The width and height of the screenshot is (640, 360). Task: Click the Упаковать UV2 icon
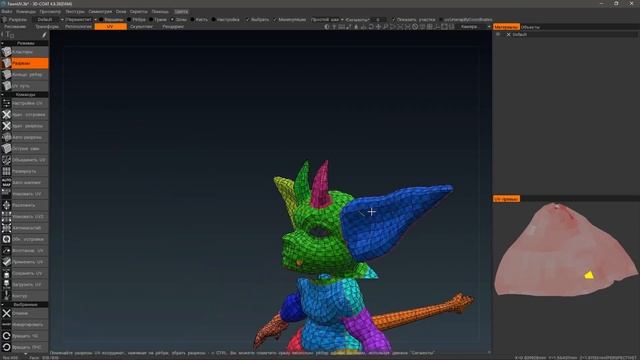[6, 216]
